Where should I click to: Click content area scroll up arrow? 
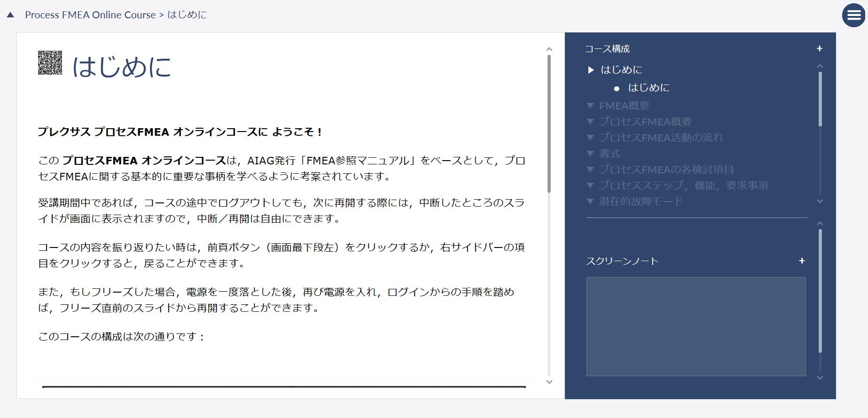[549, 49]
